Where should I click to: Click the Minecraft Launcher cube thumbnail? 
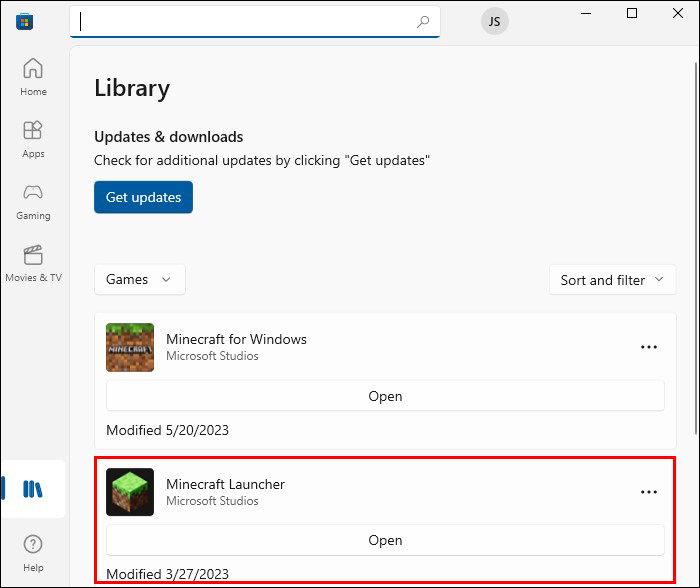[x=130, y=492]
